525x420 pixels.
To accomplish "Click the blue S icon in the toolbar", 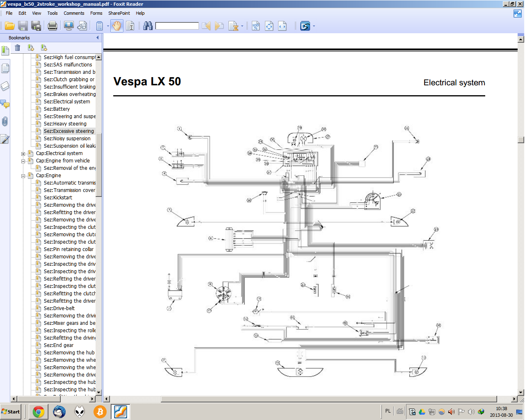I will click(305, 26).
